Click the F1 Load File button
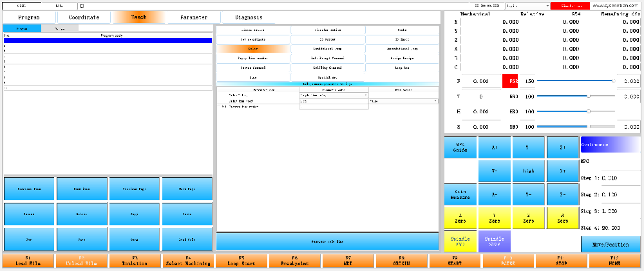Viewport: 644px width, 271px height. click(x=28, y=261)
